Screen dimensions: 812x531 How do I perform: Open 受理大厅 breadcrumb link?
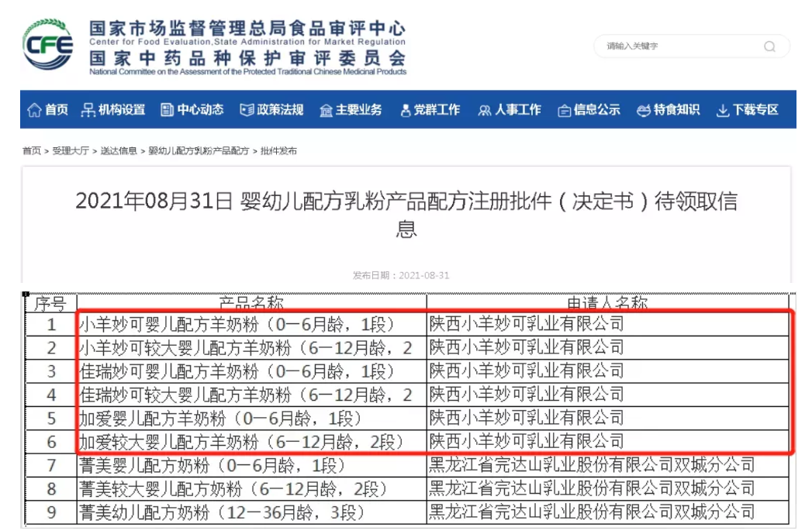71,151
